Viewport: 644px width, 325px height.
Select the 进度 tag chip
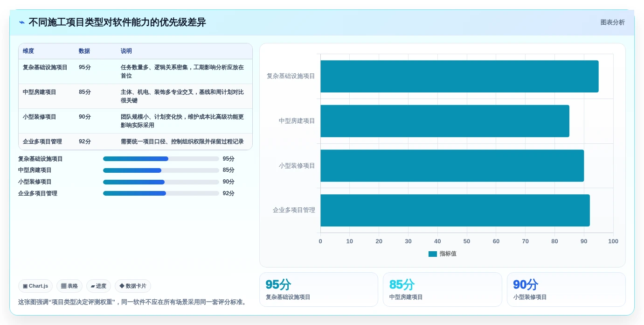98,286
